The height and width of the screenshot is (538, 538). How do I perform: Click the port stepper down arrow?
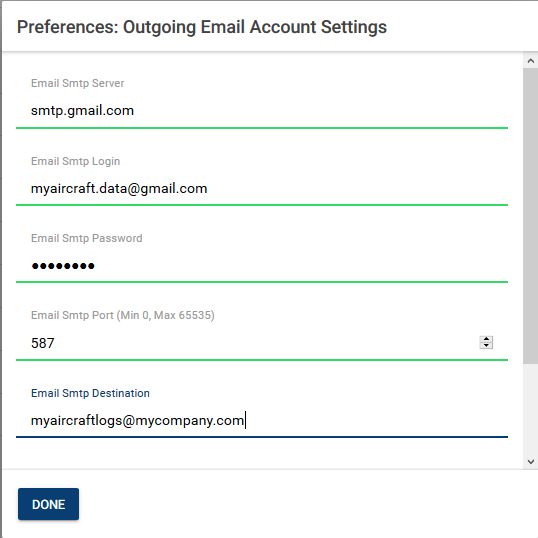(x=486, y=346)
